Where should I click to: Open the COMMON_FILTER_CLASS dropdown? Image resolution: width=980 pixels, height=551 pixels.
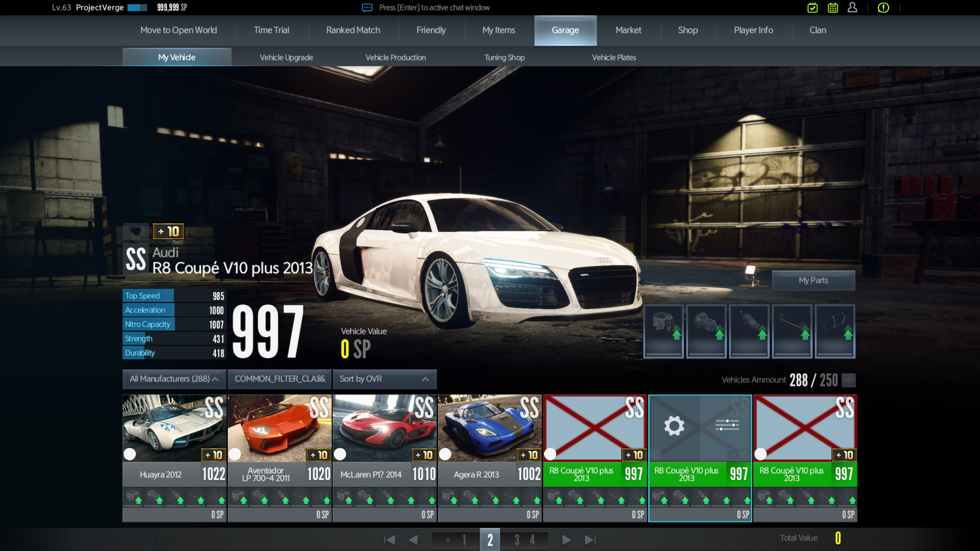pyautogui.click(x=279, y=379)
